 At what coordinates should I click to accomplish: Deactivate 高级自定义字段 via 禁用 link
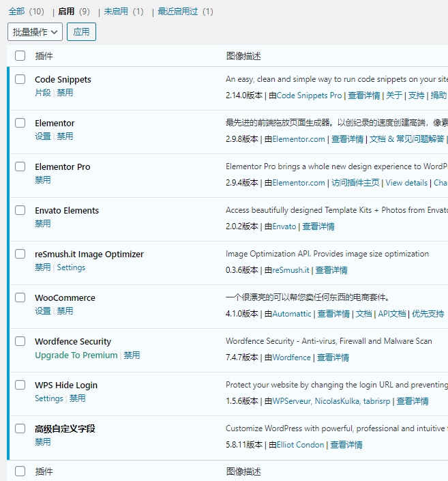(43, 442)
